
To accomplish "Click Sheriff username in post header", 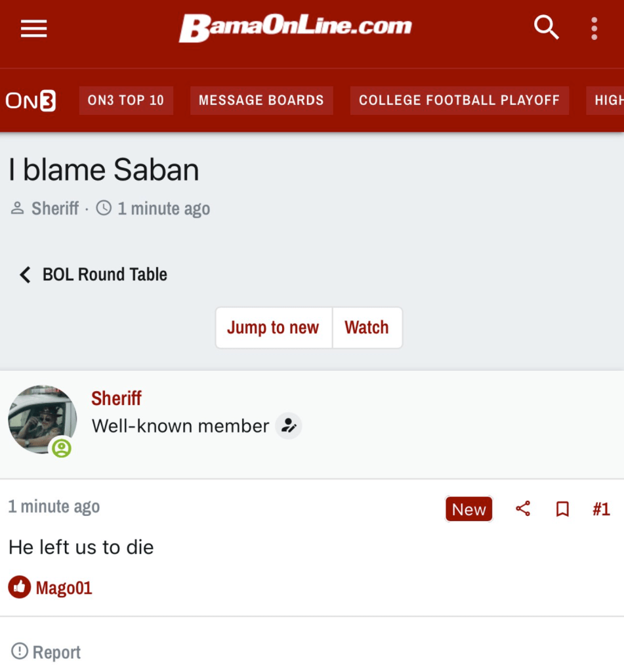I will (116, 398).
